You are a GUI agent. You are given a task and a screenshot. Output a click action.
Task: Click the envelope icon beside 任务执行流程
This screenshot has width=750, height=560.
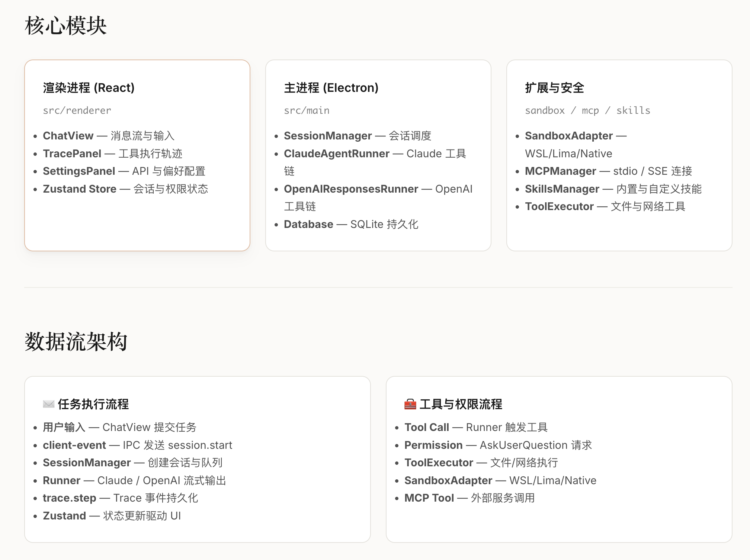pyautogui.click(x=48, y=404)
